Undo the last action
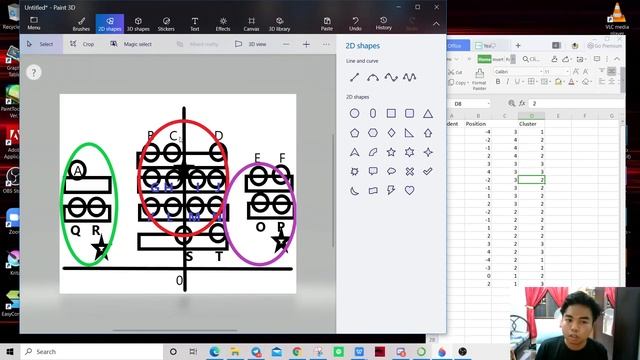This screenshot has width=640, height=360. pyautogui.click(x=355, y=24)
